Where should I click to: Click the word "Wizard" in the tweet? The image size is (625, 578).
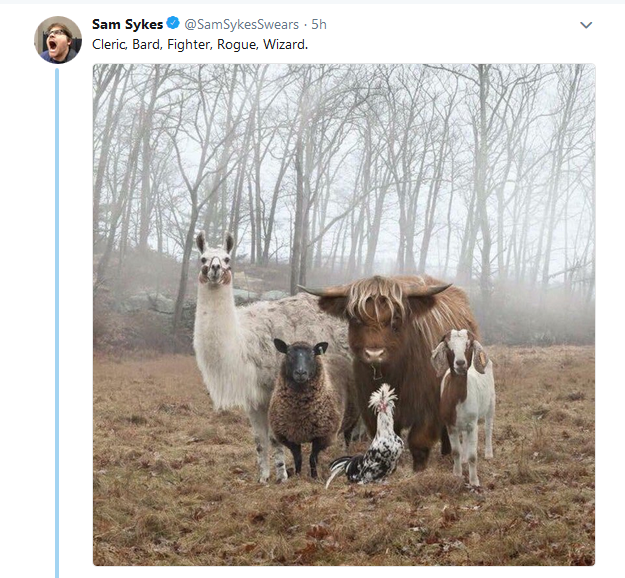click(287, 44)
